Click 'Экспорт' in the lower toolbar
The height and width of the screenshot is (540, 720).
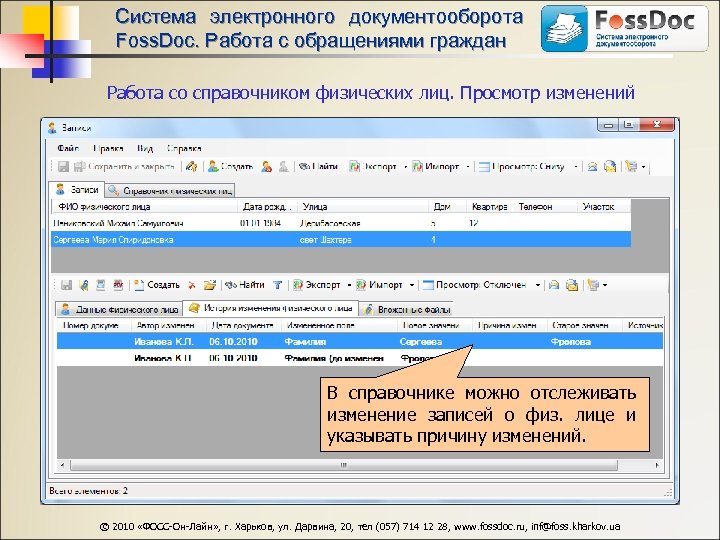coord(317,285)
